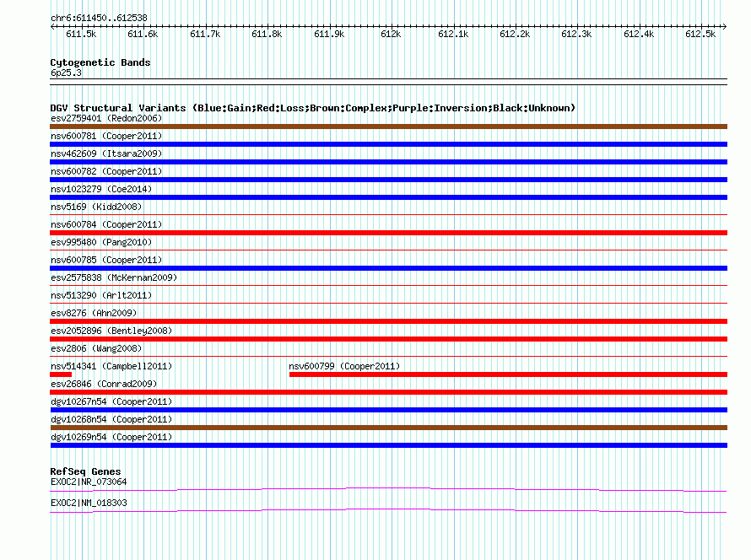Click the nsv600785 (Cooper2011) label
The height and width of the screenshot is (560, 751).
point(106,260)
